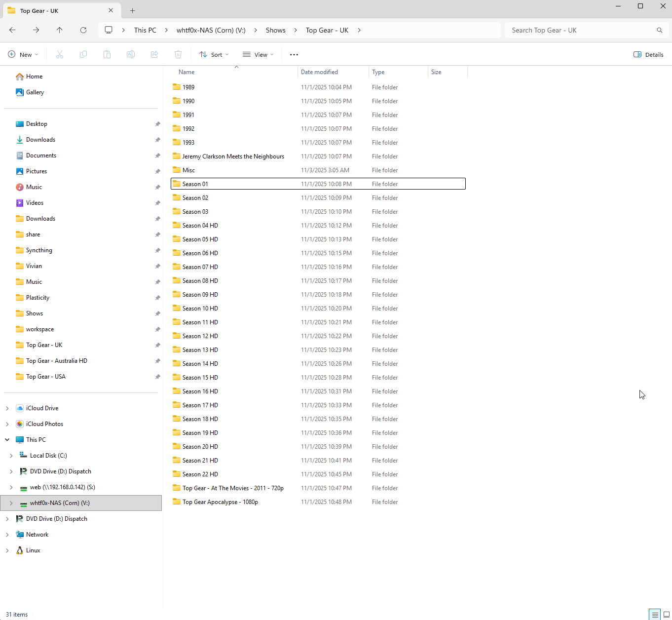
Task: Click the New button in the toolbar
Action: tap(23, 54)
